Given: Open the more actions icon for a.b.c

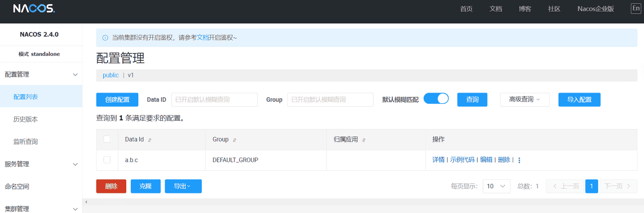Looking at the screenshot, I should click(519, 160).
